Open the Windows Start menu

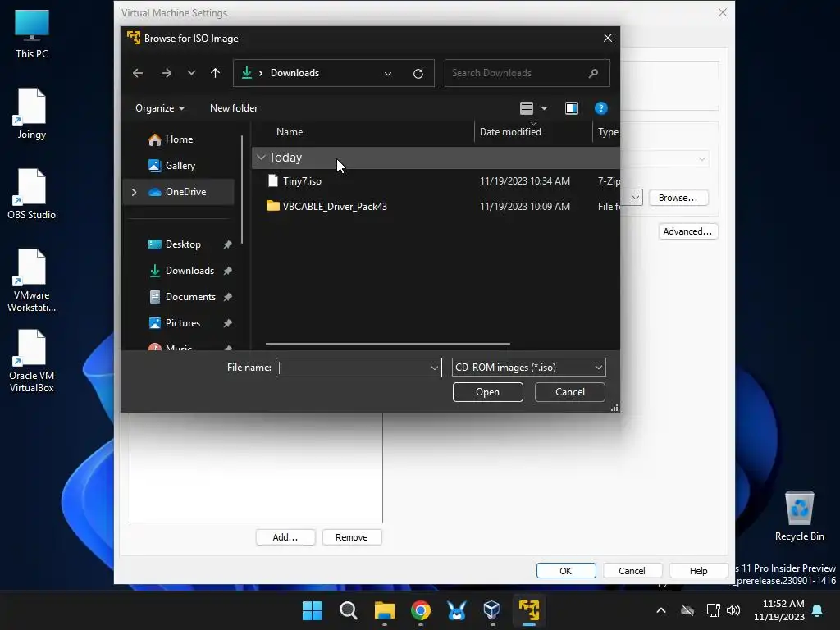click(312, 610)
